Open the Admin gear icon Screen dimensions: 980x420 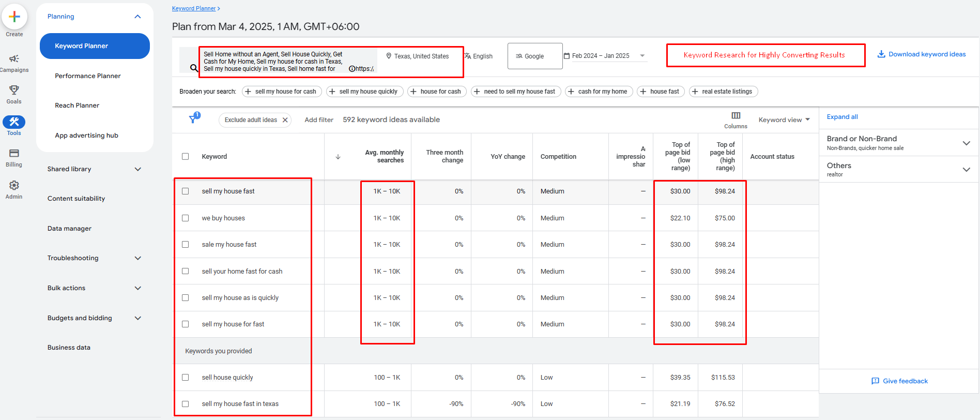pyautogui.click(x=14, y=186)
